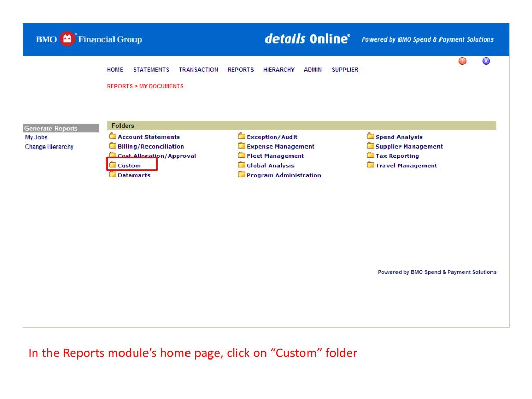Image resolution: width=532 pixels, height=399 pixels.
Task: Open the Tax Reporting folder link
Action: pos(397,156)
